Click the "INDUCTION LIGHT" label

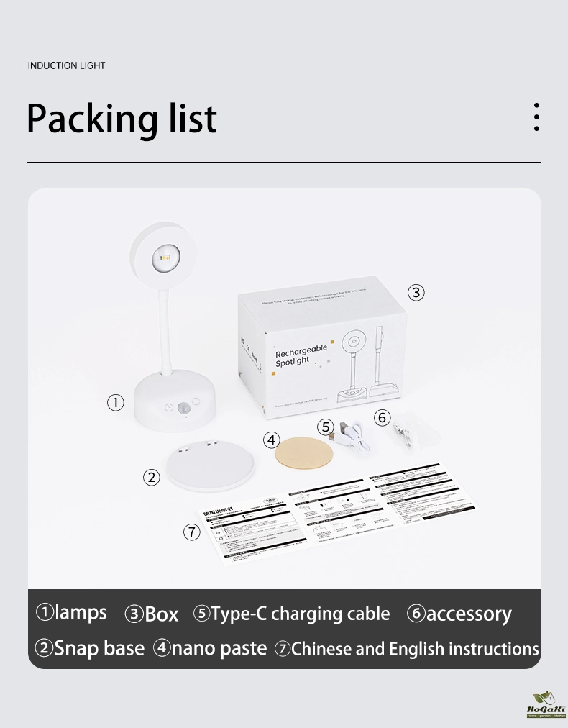(x=66, y=65)
